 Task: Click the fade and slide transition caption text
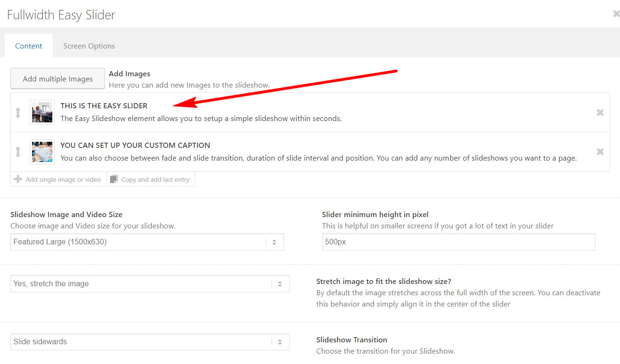click(x=318, y=158)
